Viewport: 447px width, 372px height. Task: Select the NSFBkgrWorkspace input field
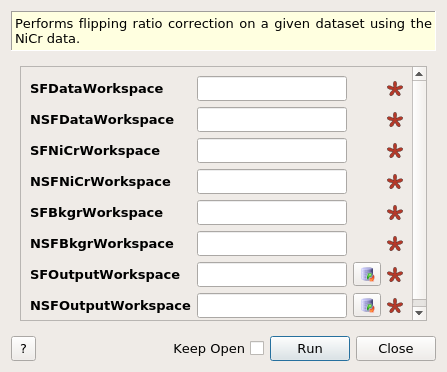pyautogui.click(x=272, y=244)
